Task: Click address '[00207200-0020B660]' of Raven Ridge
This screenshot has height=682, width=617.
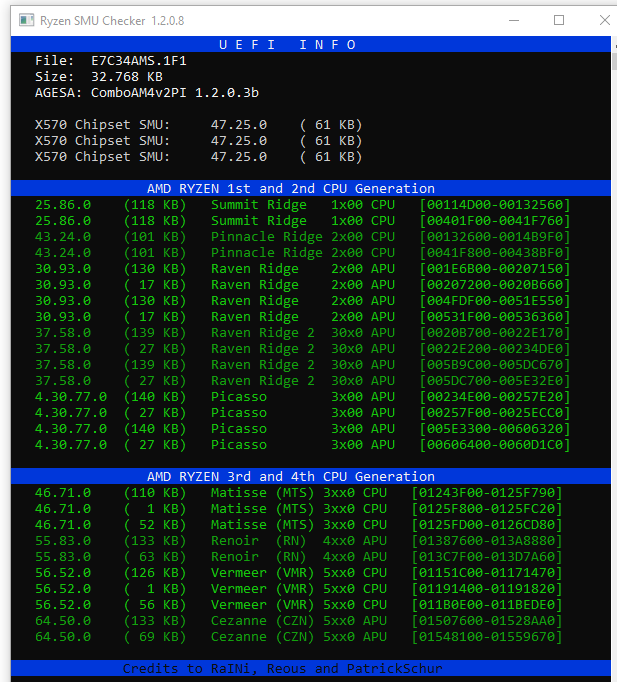Action: tap(495, 285)
